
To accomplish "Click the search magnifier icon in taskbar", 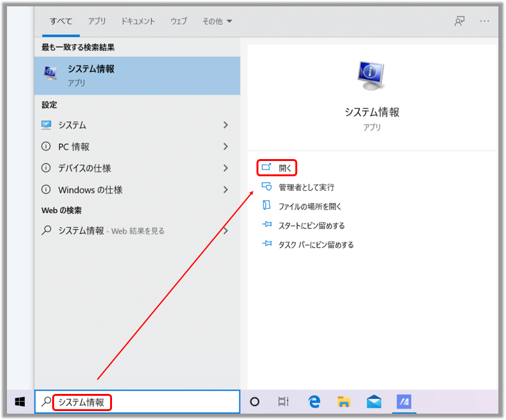I will 46,402.
